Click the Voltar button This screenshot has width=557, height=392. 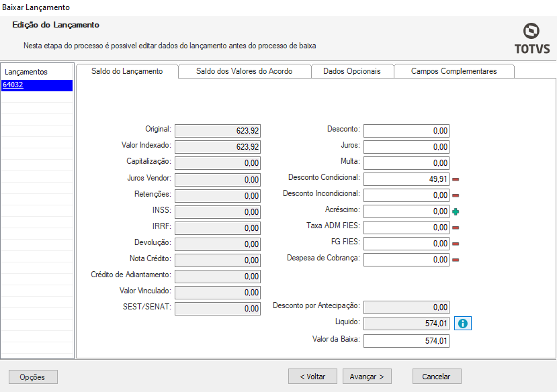tap(312, 377)
